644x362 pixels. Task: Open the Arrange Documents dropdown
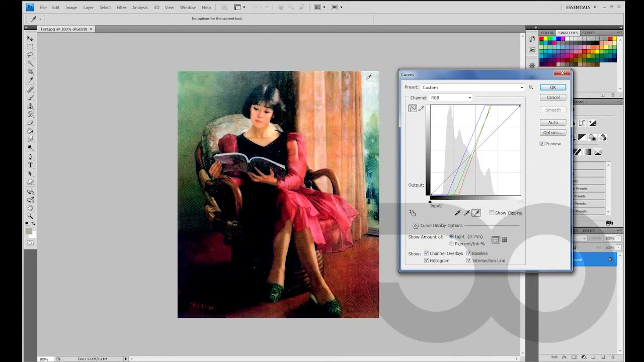click(x=319, y=8)
